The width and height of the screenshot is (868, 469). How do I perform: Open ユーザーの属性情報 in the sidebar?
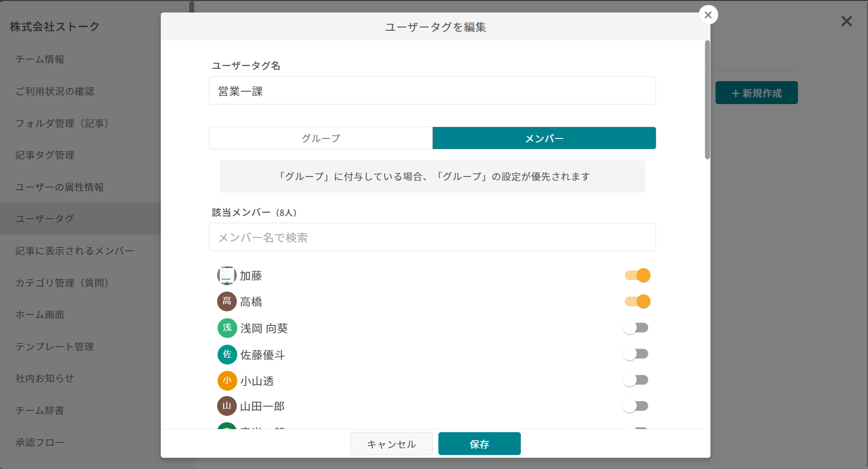click(60, 187)
